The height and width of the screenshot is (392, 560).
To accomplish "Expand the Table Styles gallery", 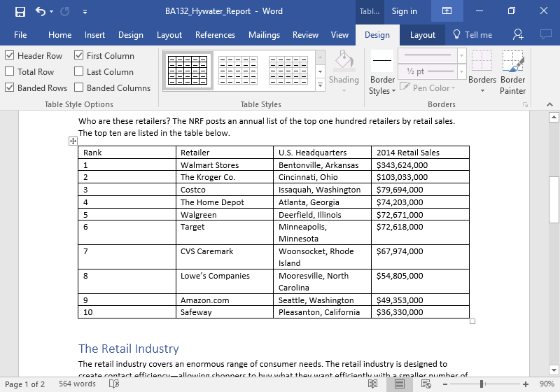I will coord(320,84).
